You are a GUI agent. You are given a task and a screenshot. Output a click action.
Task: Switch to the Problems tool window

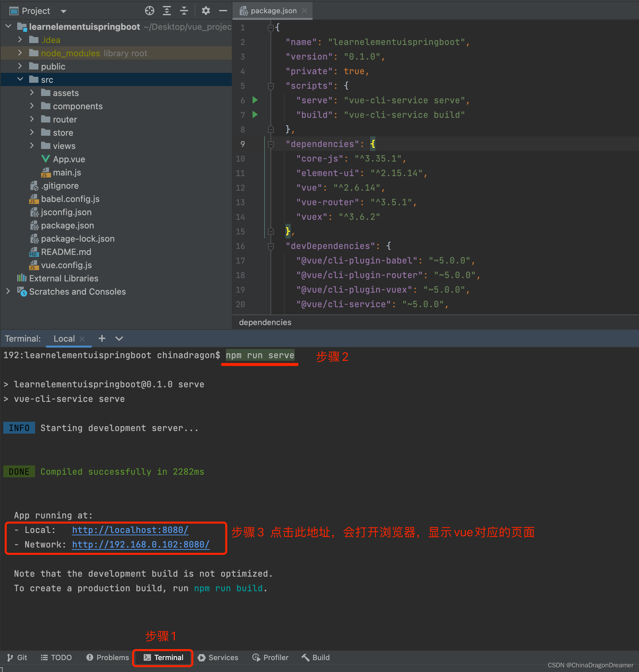108,657
